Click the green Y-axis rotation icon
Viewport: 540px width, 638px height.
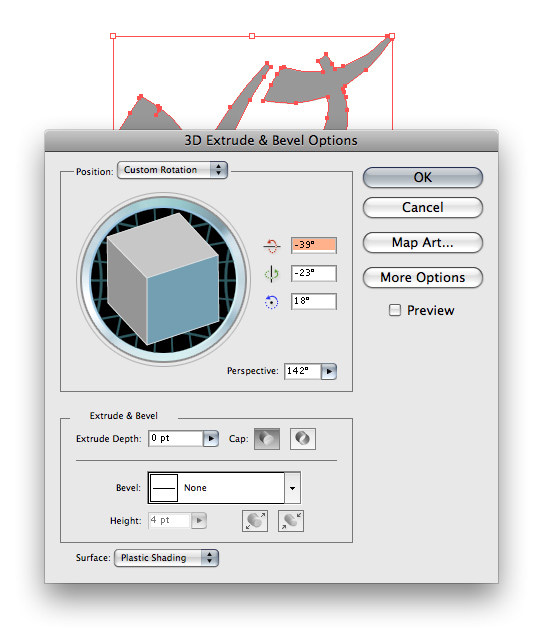[x=271, y=274]
